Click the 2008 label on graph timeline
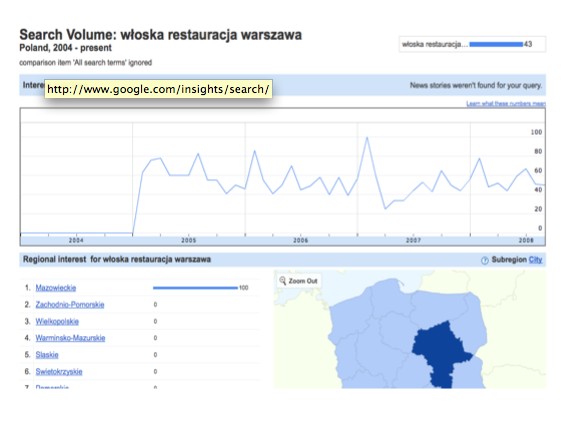Viewport: 564px width, 429px height. (x=526, y=240)
